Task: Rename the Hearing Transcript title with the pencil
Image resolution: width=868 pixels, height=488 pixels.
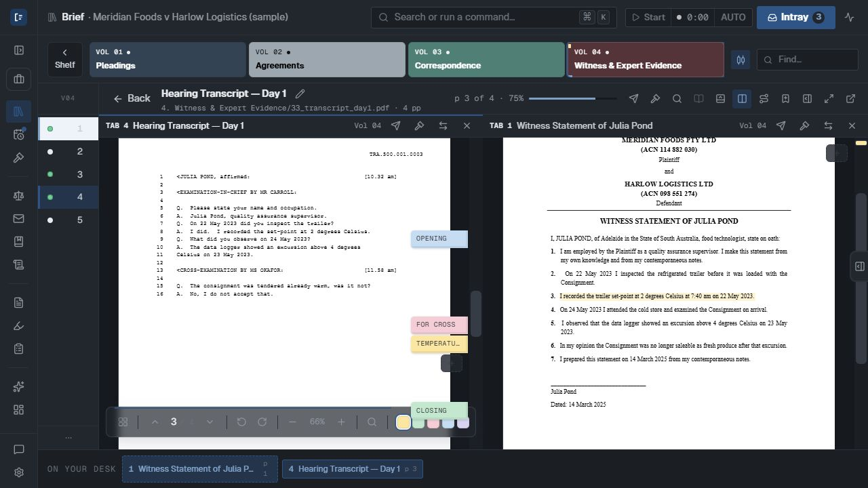Action: (300, 94)
